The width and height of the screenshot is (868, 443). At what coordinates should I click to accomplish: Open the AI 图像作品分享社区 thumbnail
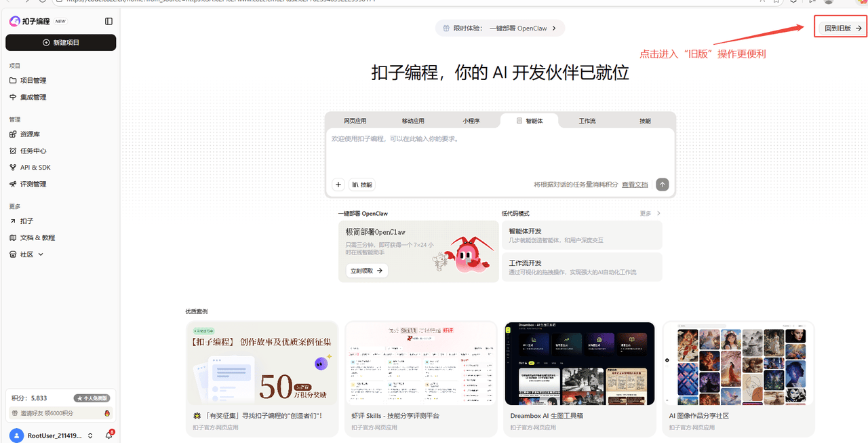pyautogui.click(x=738, y=363)
